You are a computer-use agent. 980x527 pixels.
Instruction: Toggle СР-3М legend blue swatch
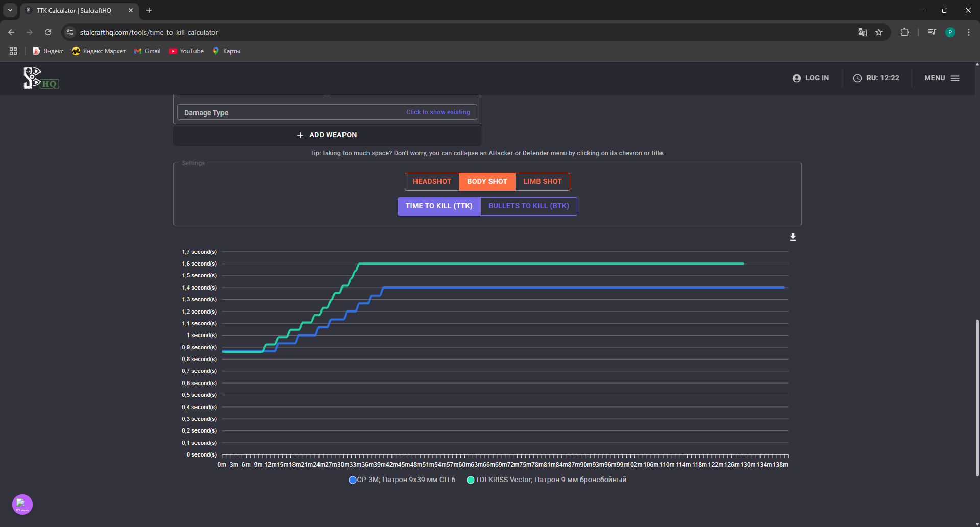352,480
